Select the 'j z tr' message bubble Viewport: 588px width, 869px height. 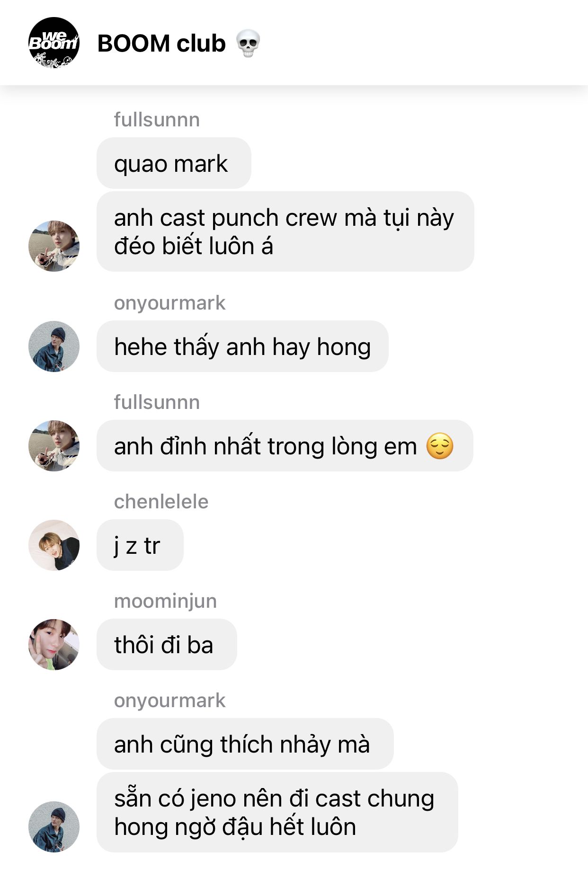pyautogui.click(x=140, y=545)
